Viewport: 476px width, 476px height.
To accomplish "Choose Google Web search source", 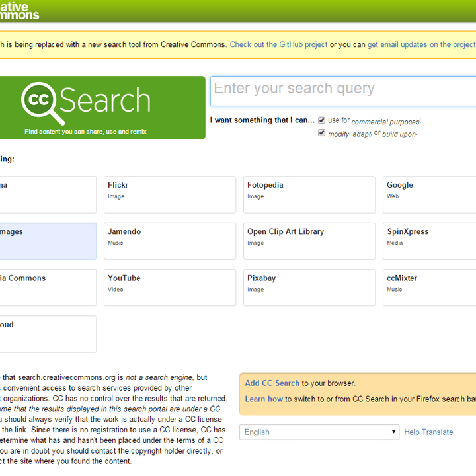I will click(429, 194).
